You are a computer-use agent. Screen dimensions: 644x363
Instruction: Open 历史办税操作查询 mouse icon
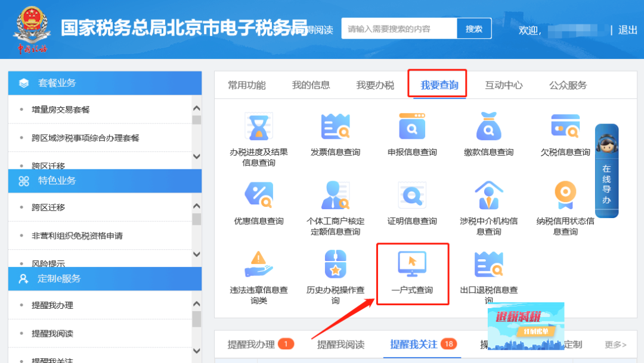[335, 264]
